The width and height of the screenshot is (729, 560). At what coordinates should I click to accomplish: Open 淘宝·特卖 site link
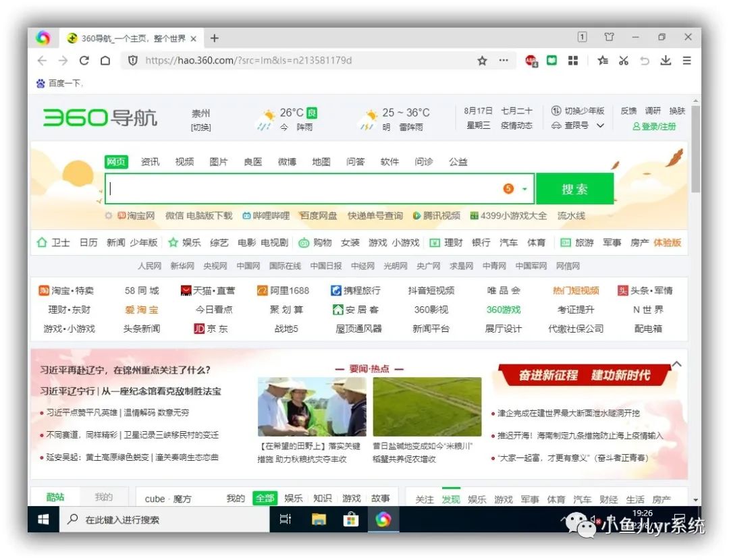pyautogui.click(x=66, y=290)
